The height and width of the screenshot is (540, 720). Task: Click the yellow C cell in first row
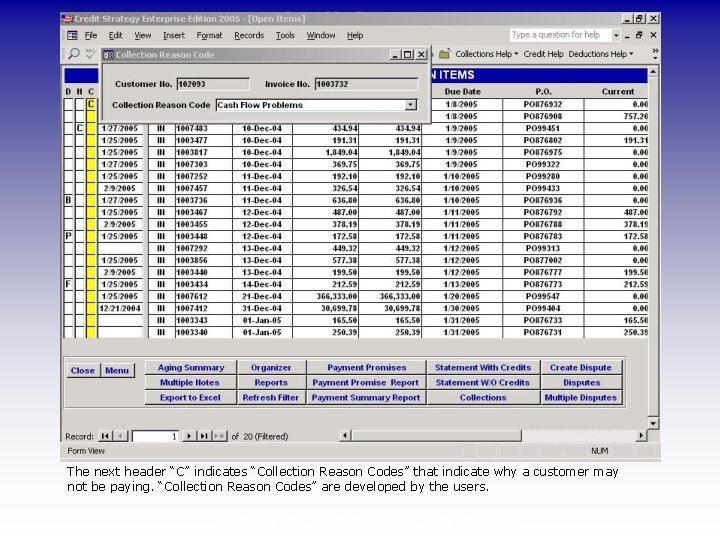pyautogui.click(x=91, y=104)
